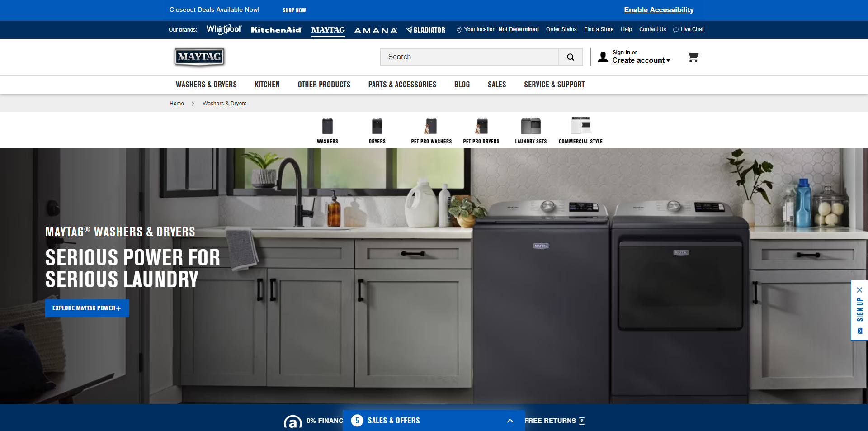Open Pet Pro Dryers category
Screen dimensions: 868x431
click(481, 130)
